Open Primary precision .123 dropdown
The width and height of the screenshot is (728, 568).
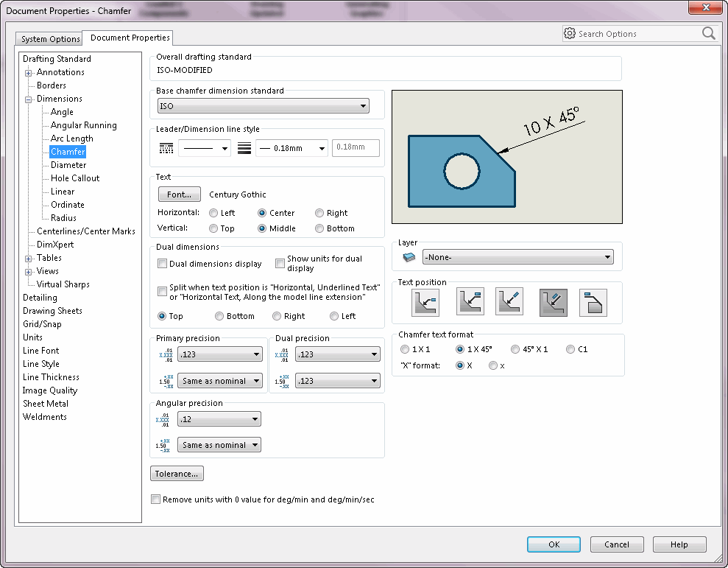pyautogui.click(x=219, y=354)
